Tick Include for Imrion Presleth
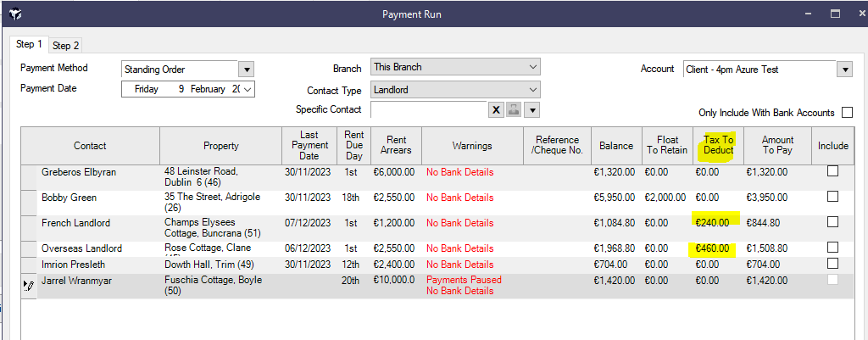868x340 pixels. pos(832,263)
